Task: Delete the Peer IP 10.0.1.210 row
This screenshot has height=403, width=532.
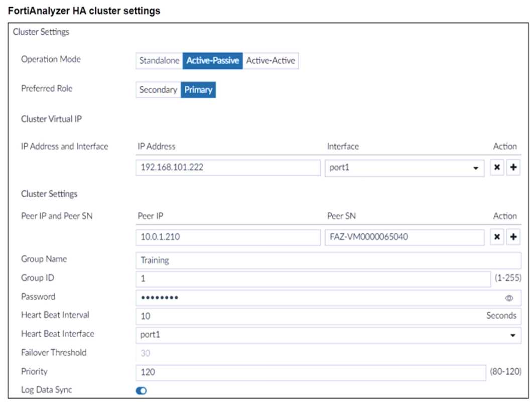Action: tap(497, 237)
